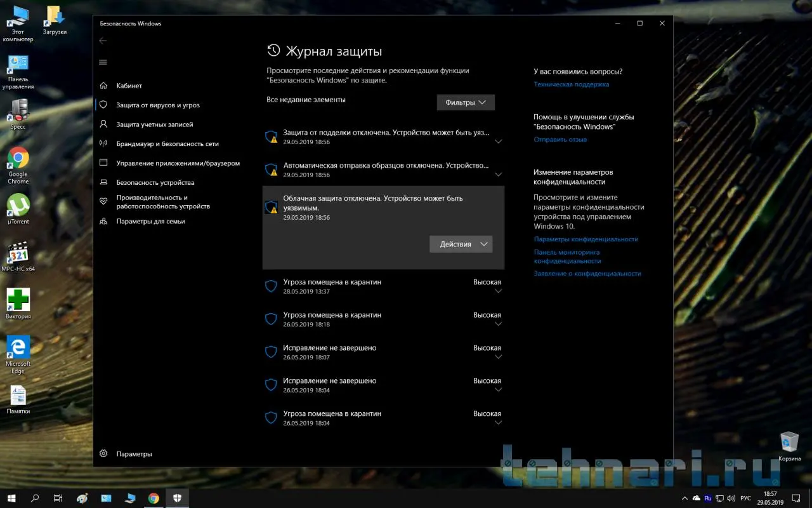Click the Техническая поддержка link
Screen dimensions: 812x508
tap(571, 84)
